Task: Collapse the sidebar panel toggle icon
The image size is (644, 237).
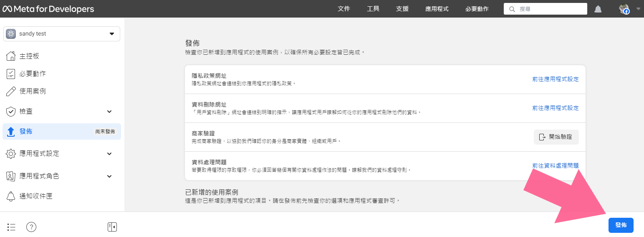Action: click(112, 227)
